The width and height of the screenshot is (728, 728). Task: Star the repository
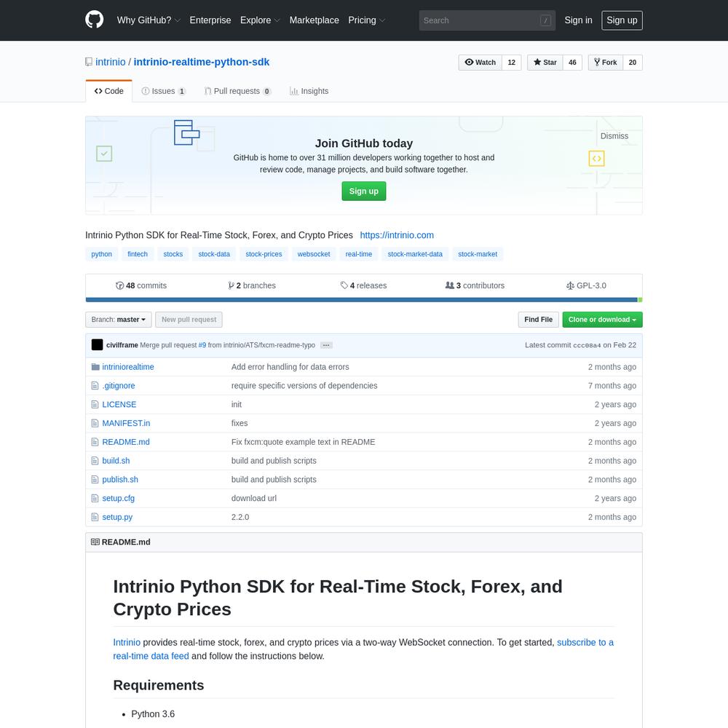click(x=545, y=62)
